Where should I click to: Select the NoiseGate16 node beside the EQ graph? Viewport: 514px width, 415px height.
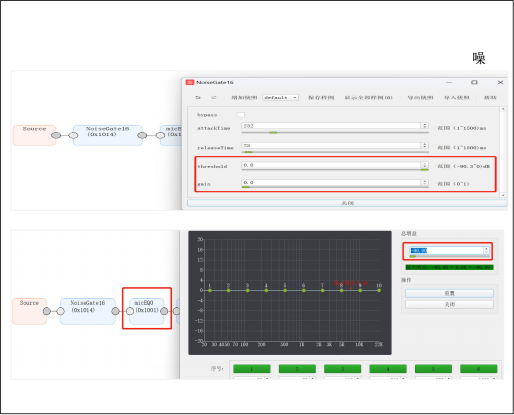click(88, 311)
